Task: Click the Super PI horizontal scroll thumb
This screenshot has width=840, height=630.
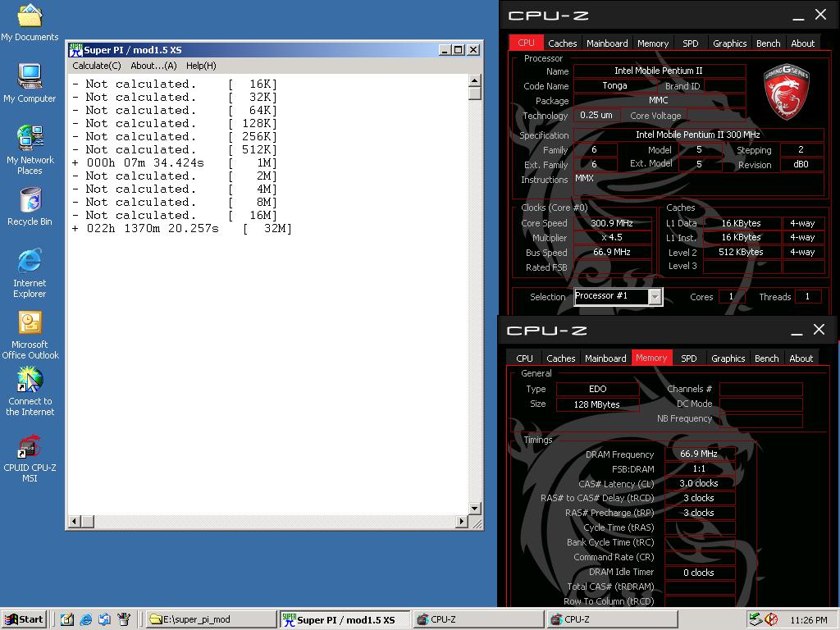Action: tap(88, 521)
